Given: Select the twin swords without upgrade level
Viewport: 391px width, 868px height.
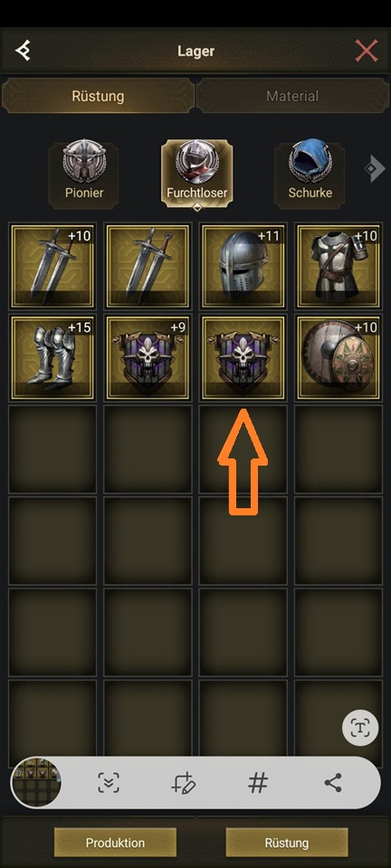Looking at the screenshot, I should click(x=148, y=266).
